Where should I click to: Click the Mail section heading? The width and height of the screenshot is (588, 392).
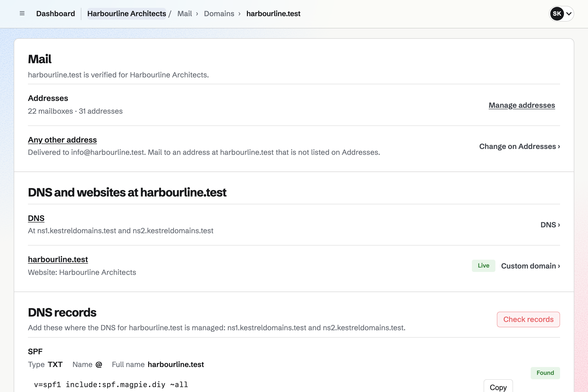tap(40, 59)
